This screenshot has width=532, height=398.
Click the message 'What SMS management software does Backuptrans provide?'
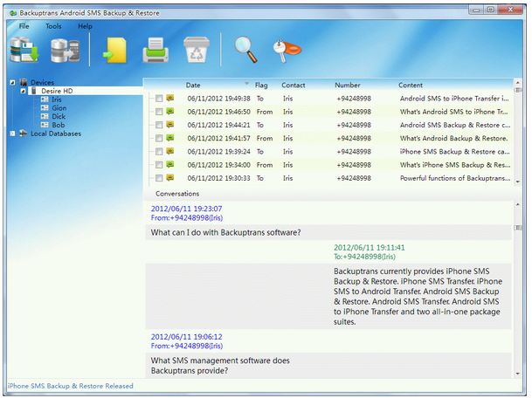[220, 366]
